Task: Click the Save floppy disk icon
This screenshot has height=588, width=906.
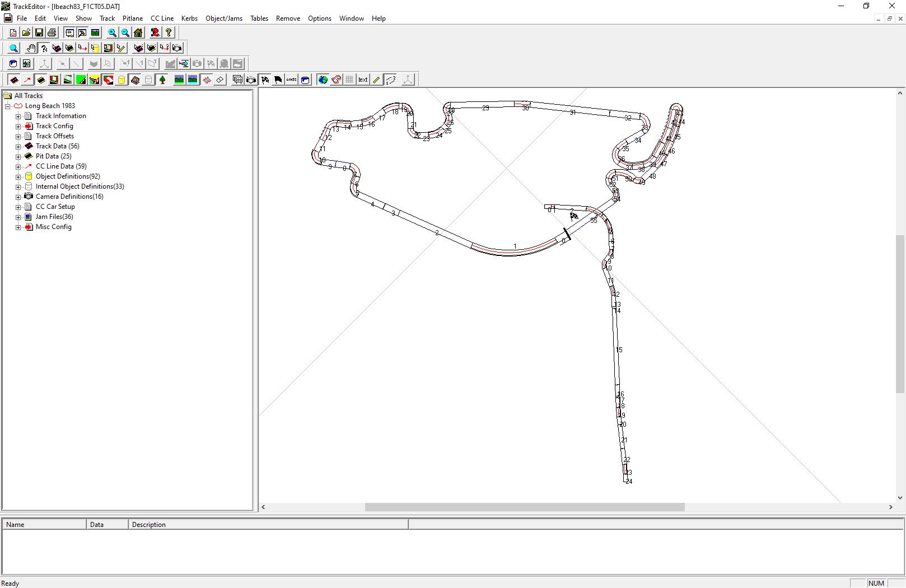Action: (39, 33)
